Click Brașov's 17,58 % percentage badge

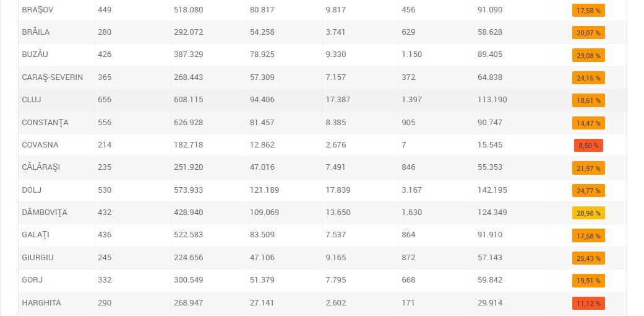pos(588,11)
